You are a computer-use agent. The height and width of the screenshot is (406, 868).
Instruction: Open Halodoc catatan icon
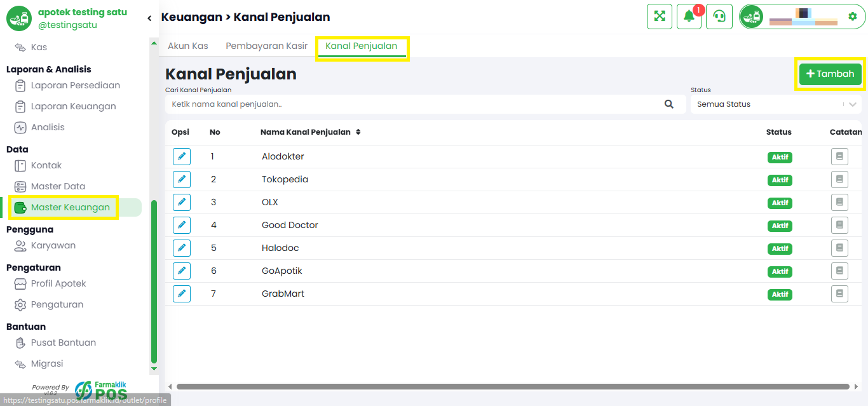point(839,248)
